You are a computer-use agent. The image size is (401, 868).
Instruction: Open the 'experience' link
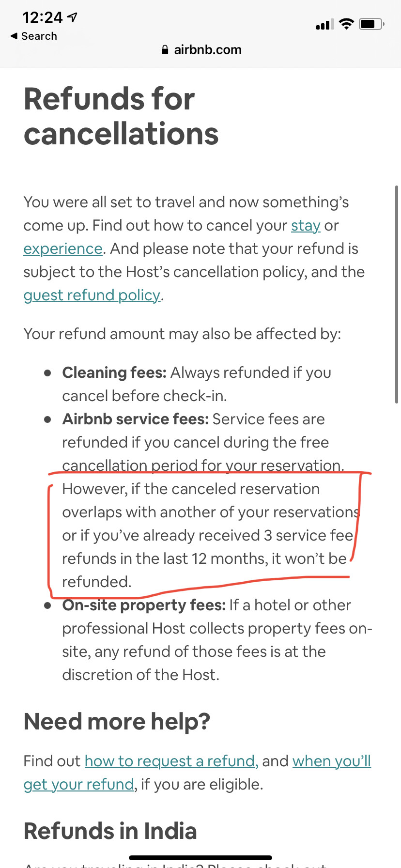(62, 248)
